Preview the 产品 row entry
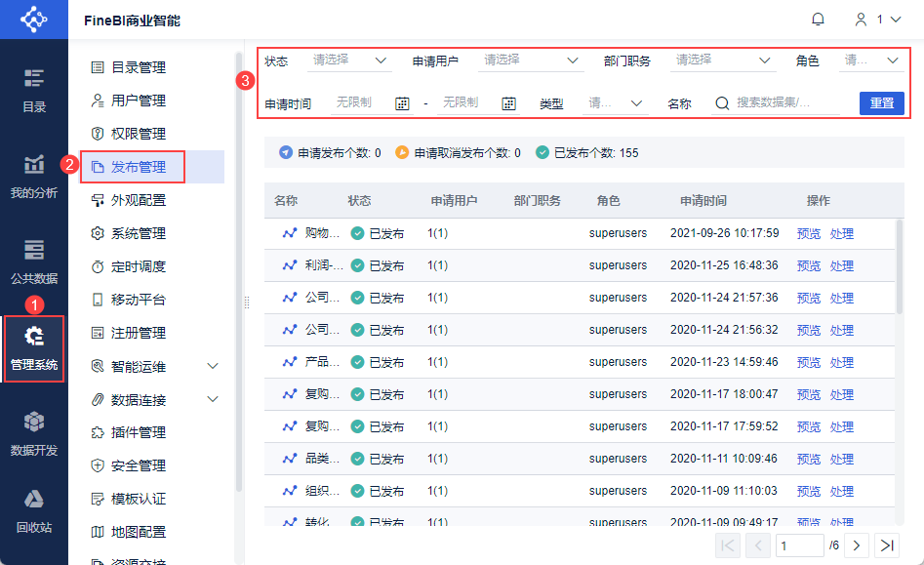 point(809,363)
